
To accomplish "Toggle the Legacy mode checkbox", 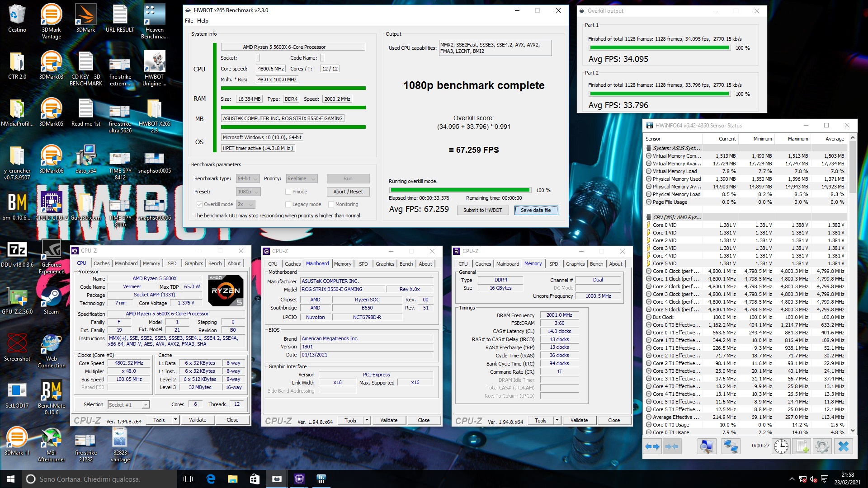I will point(288,204).
